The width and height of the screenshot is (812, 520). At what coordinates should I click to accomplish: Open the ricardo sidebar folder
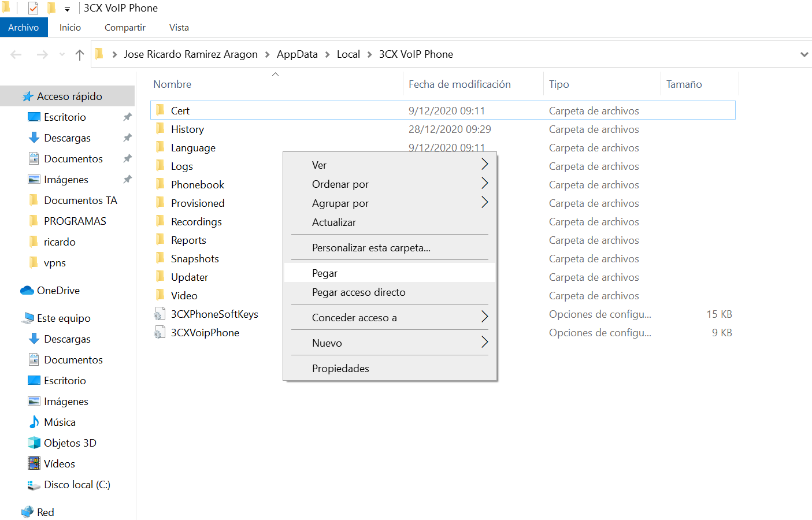point(60,242)
